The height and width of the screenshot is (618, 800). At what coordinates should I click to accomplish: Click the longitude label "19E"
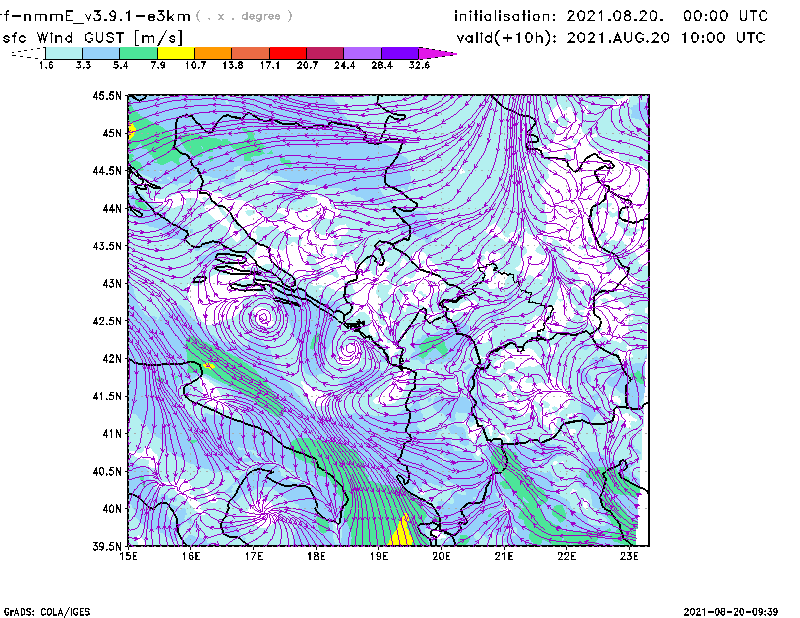coord(379,556)
